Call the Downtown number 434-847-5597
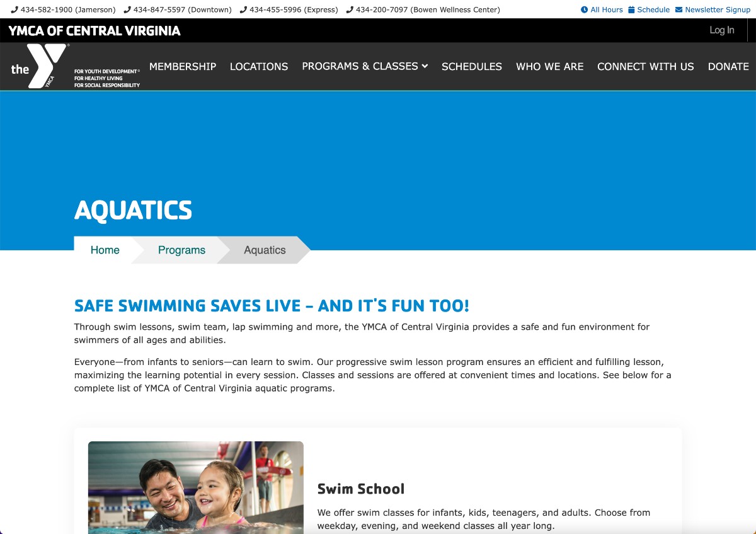 182,10
